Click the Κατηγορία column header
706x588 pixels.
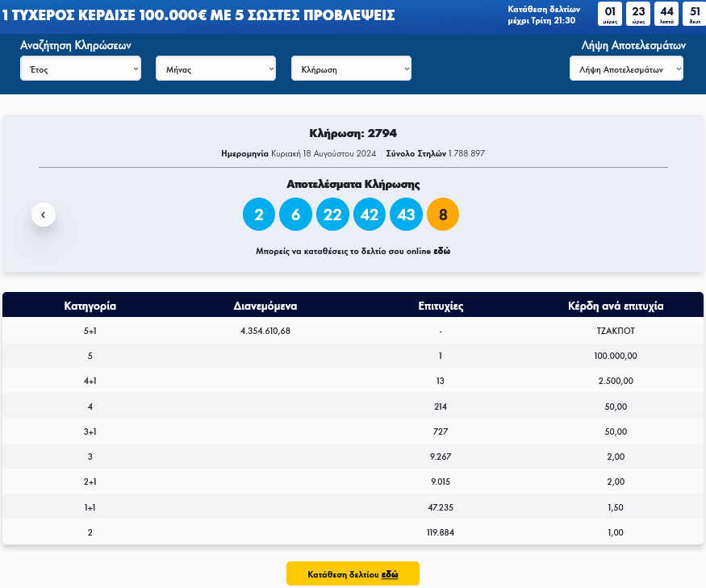click(x=90, y=306)
